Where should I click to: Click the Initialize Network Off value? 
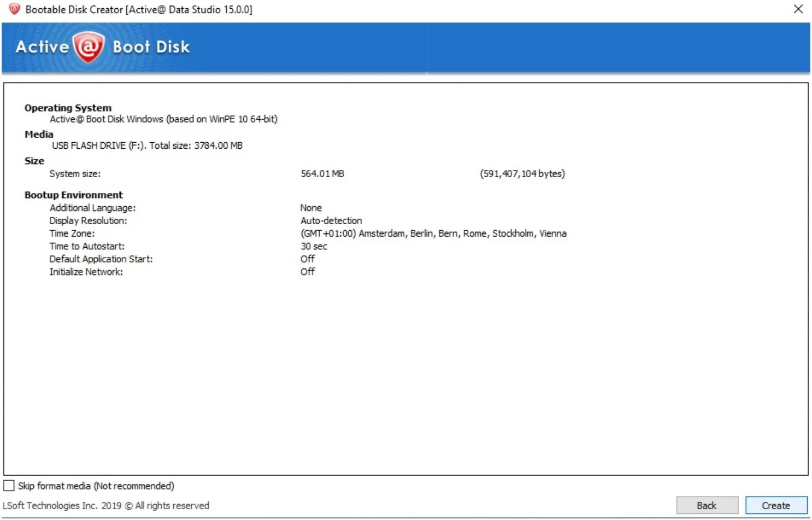[307, 272]
